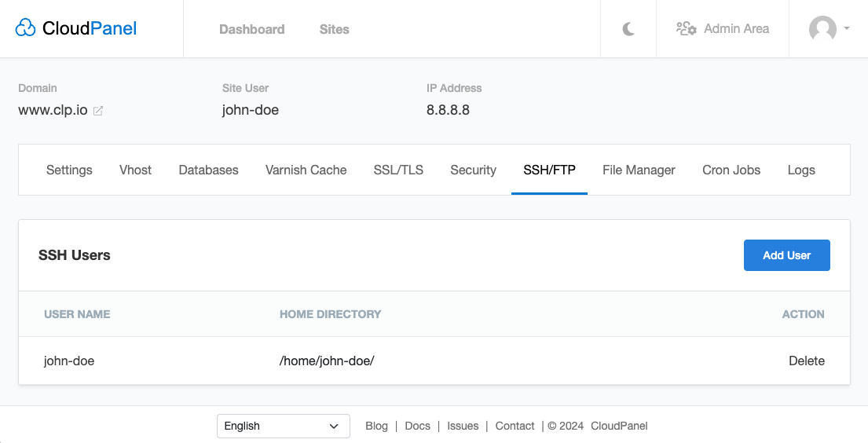Open the Issues footer link
The image size is (868, 443).
tap(463, 426)
